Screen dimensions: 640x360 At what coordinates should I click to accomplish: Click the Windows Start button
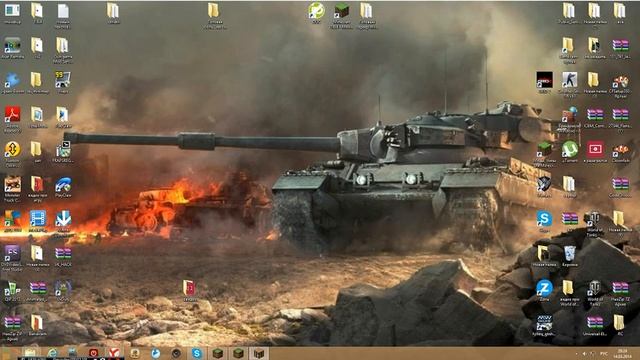(6, 353)
